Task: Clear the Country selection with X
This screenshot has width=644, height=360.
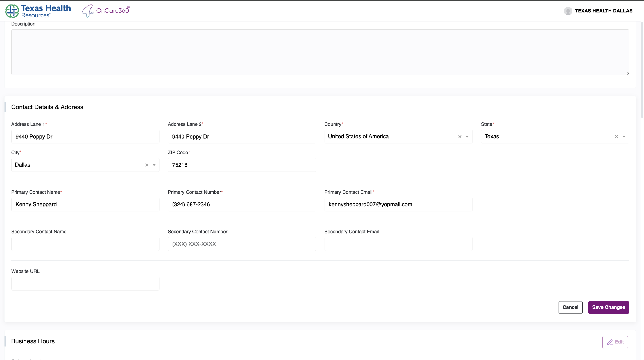Action: (460, 137)
